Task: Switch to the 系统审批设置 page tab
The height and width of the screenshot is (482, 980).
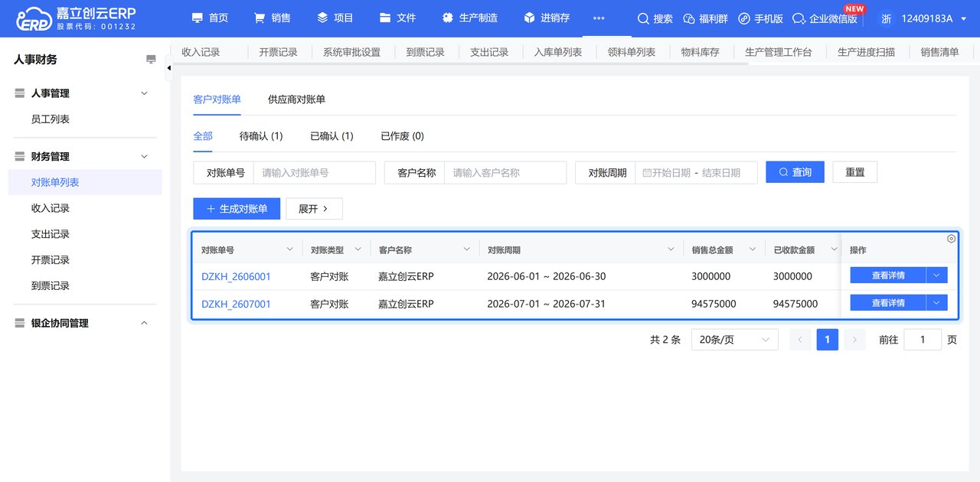Action: coord(351,52)
